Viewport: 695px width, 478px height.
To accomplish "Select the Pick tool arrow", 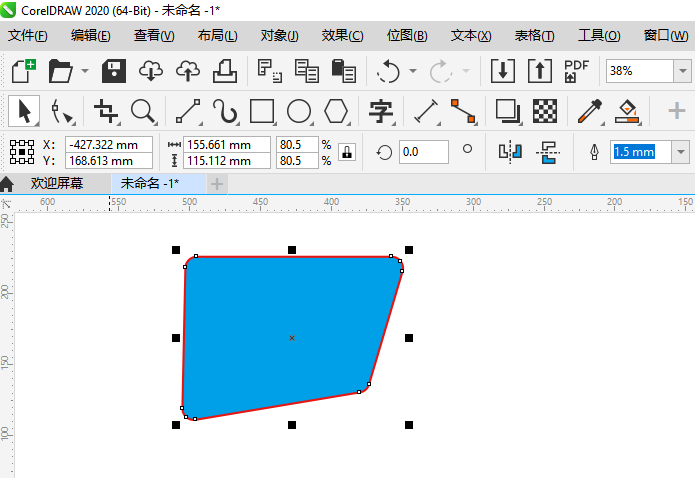I will click(24, 111).
